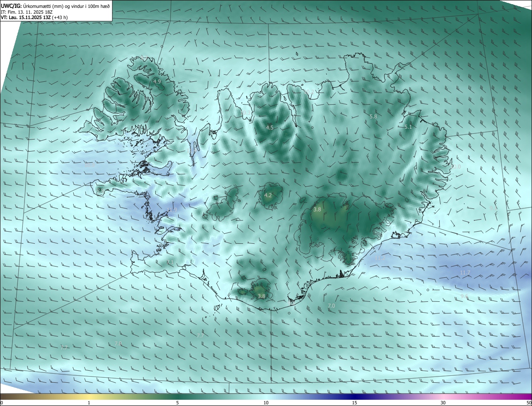Click the 4.5 value label on the map
Viewport: 532px width, 406px height.
[270, 127]
